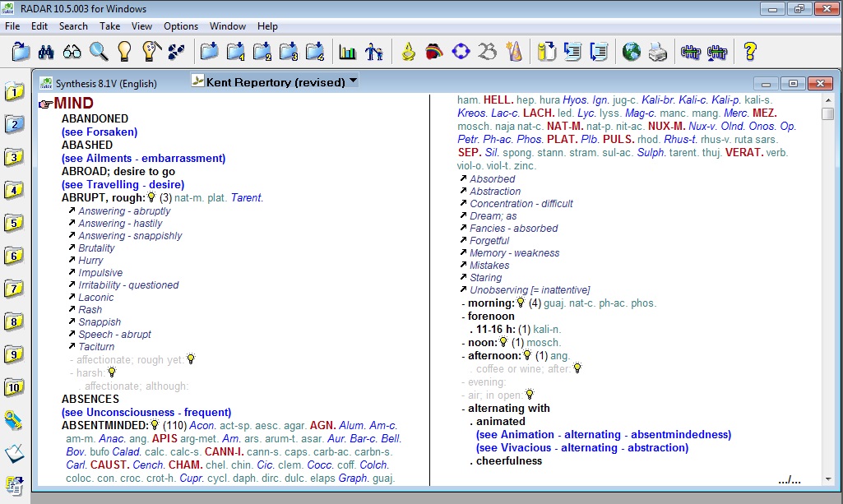Open the bar chart analysis icon

click(x=347, y=52)
